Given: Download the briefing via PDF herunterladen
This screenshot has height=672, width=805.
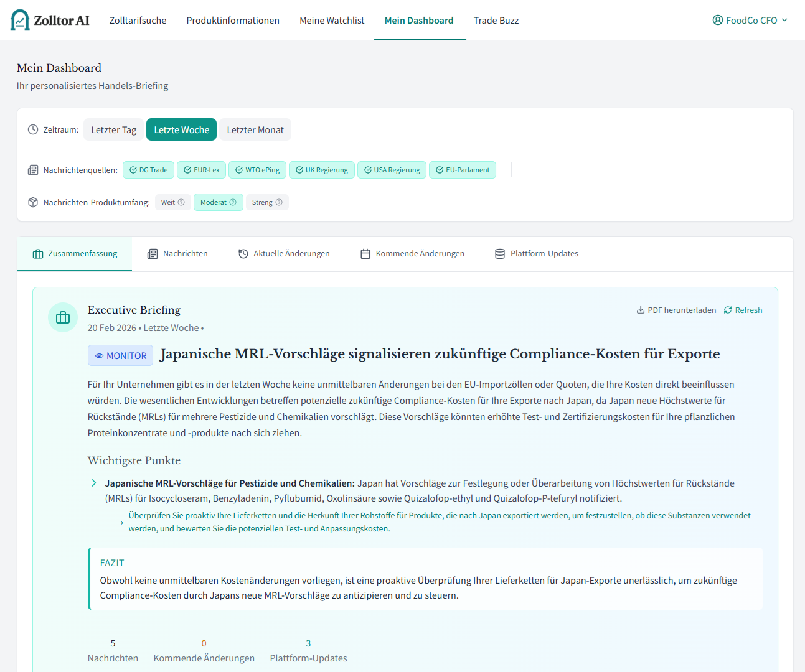Looking at the screenshot, I should (x=682, y=310).
